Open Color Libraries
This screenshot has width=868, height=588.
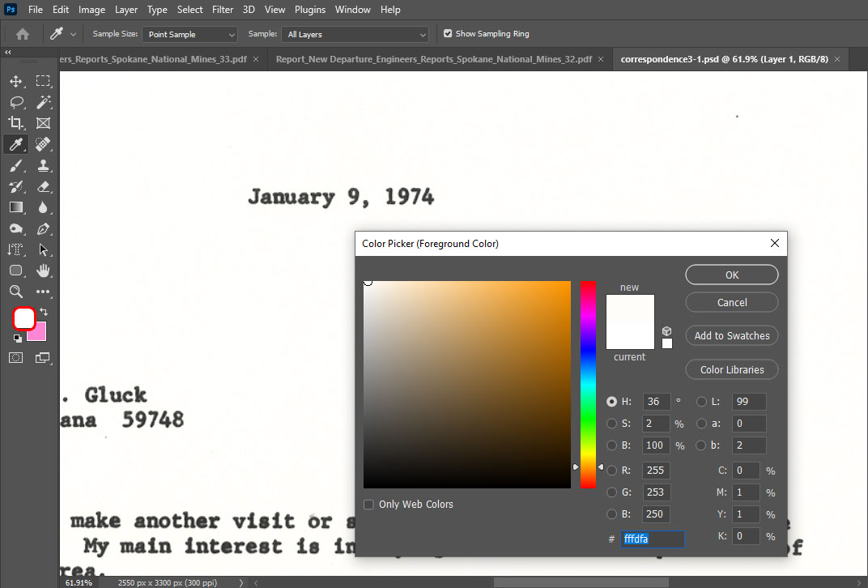731,369
